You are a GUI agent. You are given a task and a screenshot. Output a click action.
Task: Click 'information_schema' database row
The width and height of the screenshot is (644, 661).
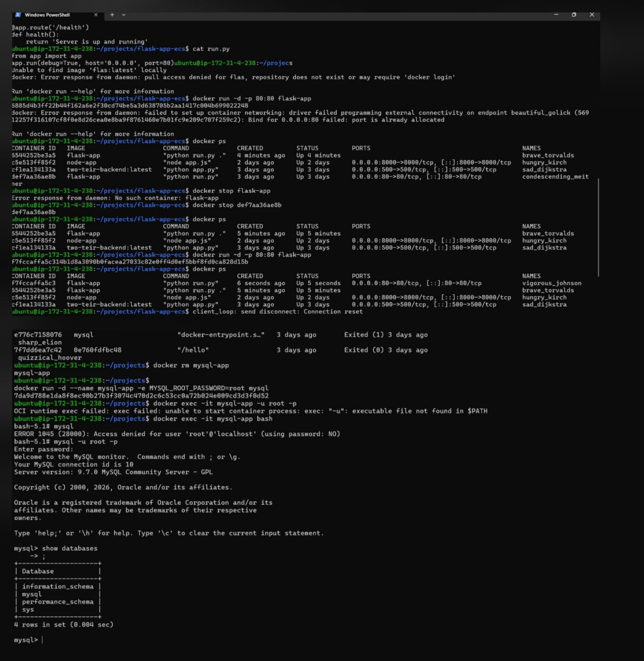point(58,587)
